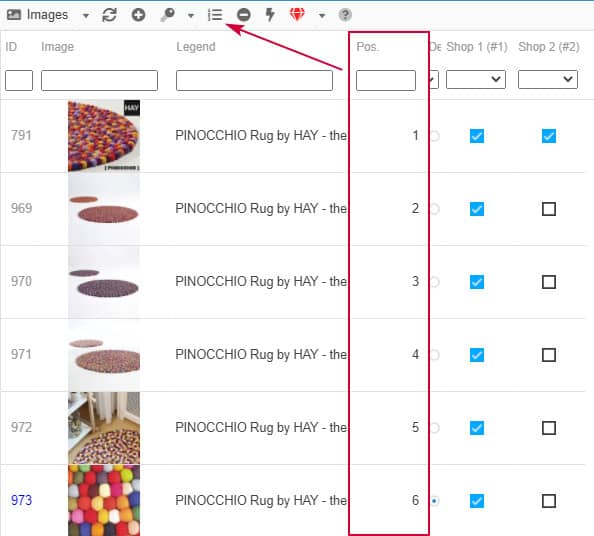Image resolution: width=594 pixels, height=536 pixels.
Task: Sort by Pos. column header
Action: [x=367, y=47]
